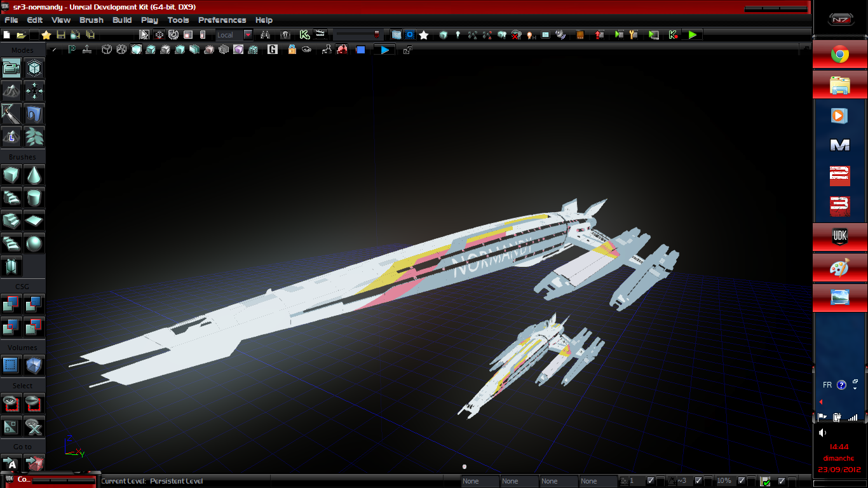Screen dimensions: 868x488
Task: Click the white star icon in main toolbar
Action: coord(424,35)
